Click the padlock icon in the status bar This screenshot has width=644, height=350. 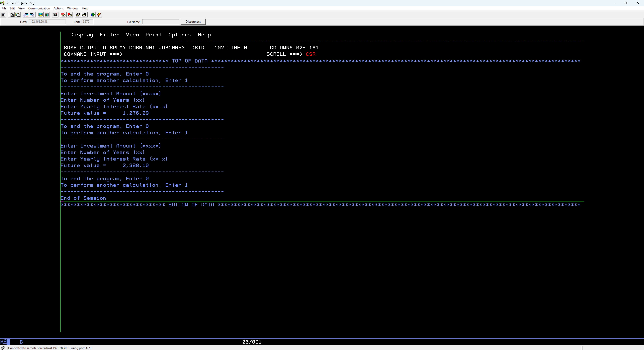coord(3,348)
